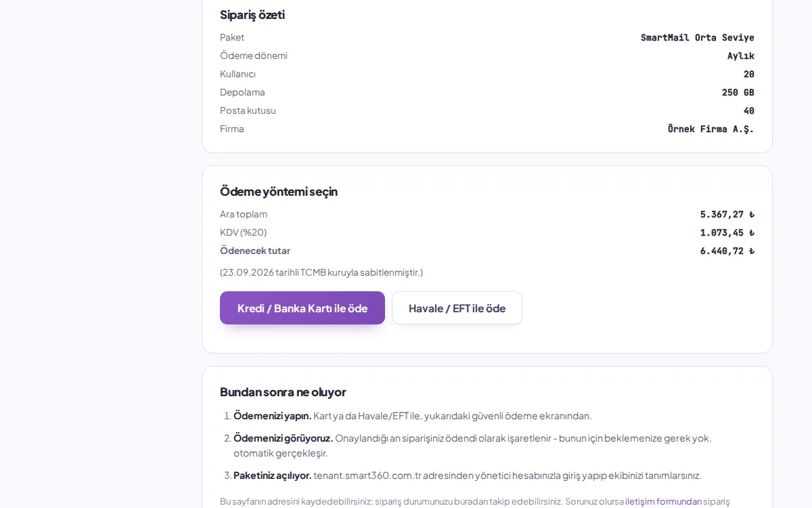Click the Aylık payment period value

point(741,56)
